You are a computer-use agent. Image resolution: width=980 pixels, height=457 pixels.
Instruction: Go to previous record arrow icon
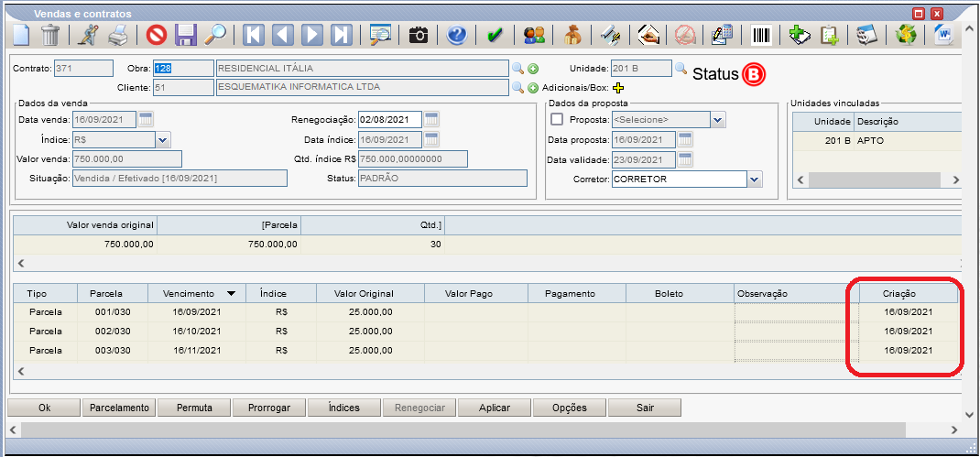click(x=282, y=35)
